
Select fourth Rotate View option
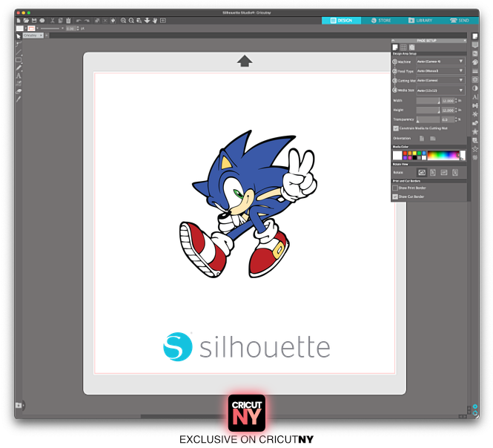click(455, 172)
